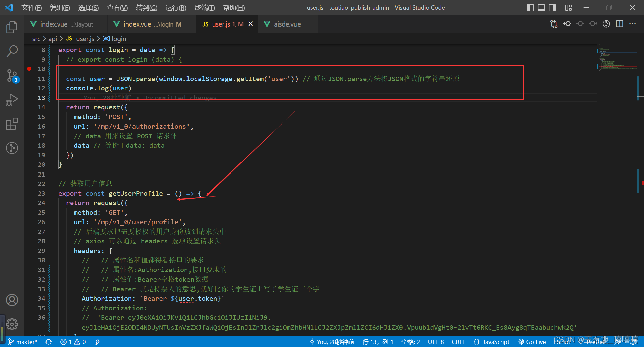Click on 'getUserProfile' in line 23
This screenshot has height=347, width=644.
136,193
